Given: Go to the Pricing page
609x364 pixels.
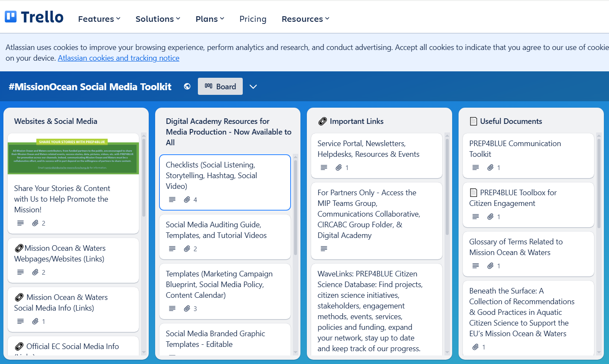Looking at the screenshot, I should point(253,19).
